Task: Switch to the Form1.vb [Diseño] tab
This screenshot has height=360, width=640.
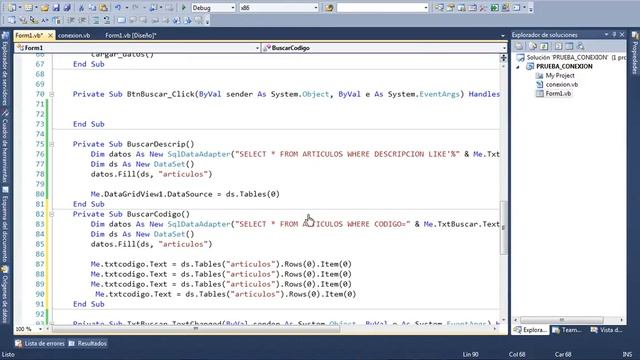Action: pyautogui.click(x=131, y=36)
